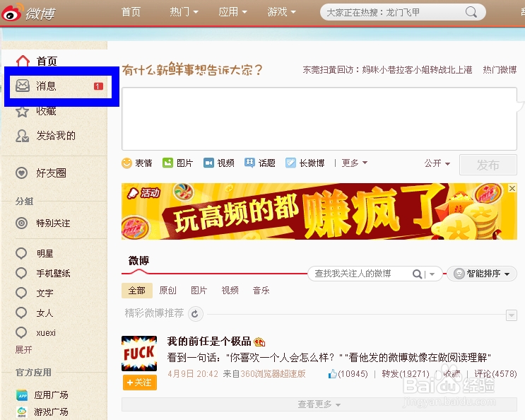
Task: Open the 360浏览器超速版 source link
Action: [x=273, y=374]
